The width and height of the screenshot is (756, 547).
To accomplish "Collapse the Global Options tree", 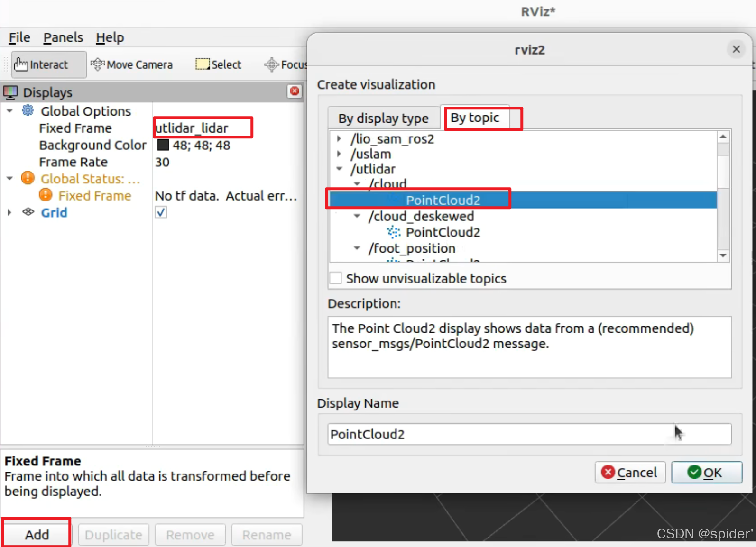I will pos(9,111).
